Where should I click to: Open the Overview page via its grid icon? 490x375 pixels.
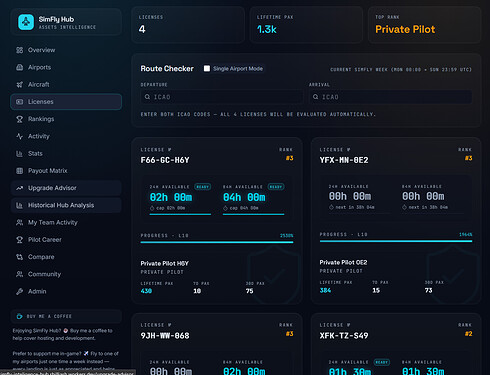[20, 50]
